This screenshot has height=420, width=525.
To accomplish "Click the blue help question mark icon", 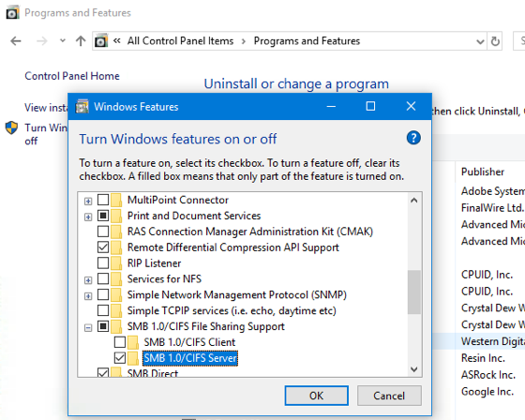I will (413, 138).
